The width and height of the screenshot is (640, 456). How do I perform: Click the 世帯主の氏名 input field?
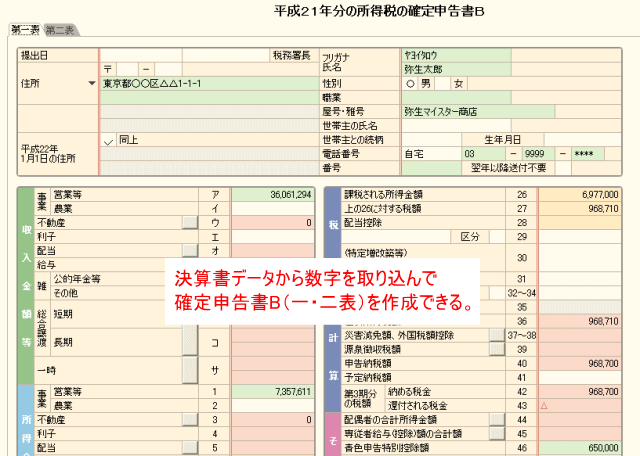click(456, 125)
